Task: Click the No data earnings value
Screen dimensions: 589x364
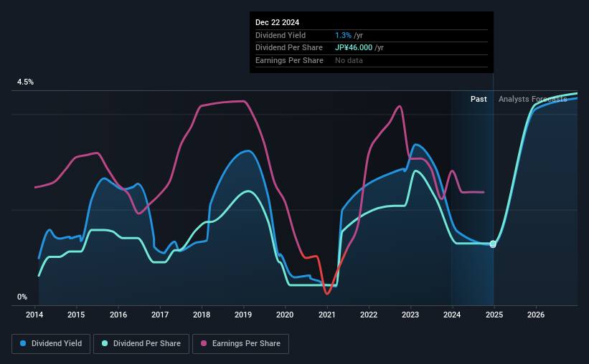Action: point(349,60)
